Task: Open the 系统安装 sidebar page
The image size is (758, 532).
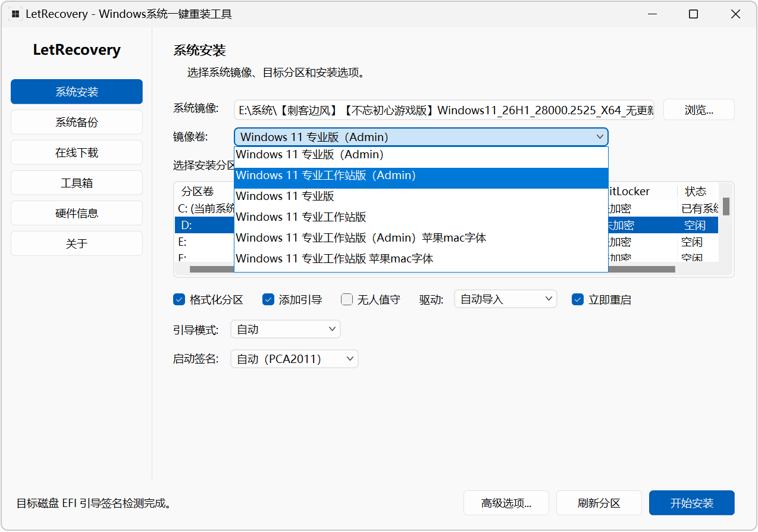Action: pos(77,92)
